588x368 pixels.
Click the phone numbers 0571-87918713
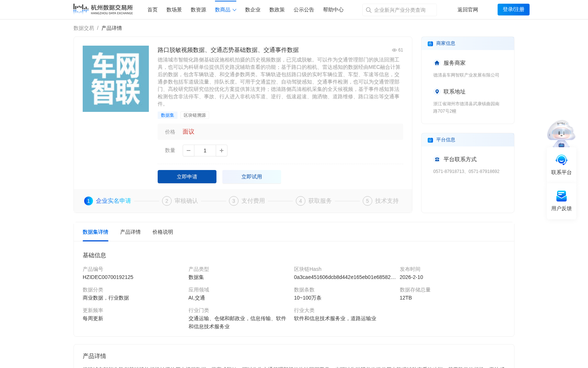[466, 171]
